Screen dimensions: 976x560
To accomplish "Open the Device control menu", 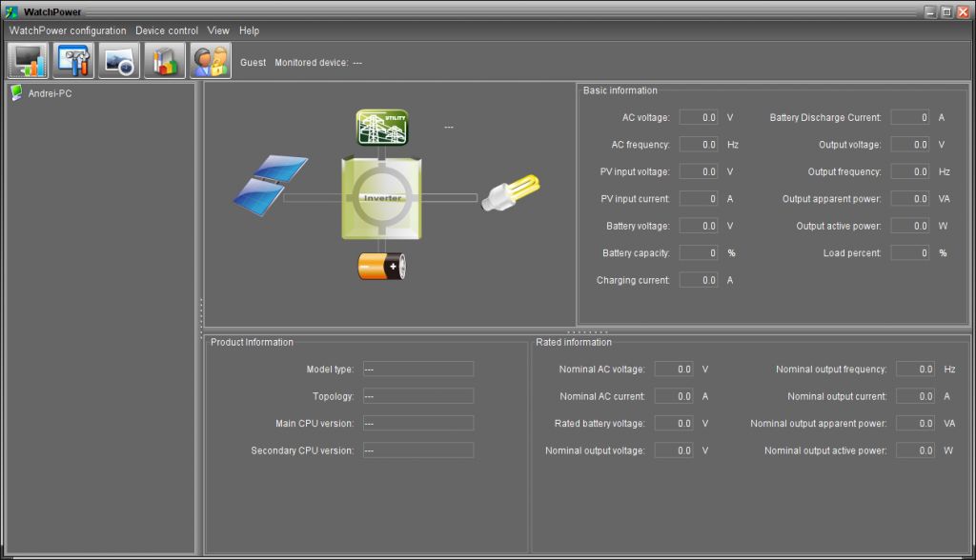I will (x=167, y=30).
